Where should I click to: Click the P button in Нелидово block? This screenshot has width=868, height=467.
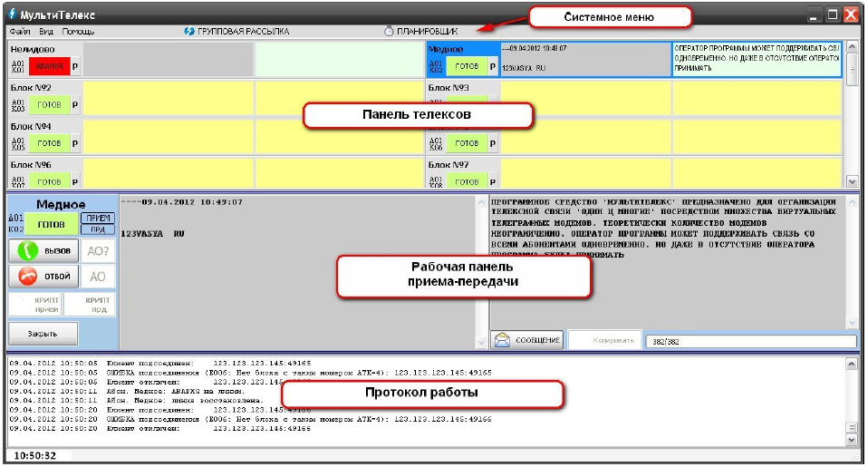75,66
